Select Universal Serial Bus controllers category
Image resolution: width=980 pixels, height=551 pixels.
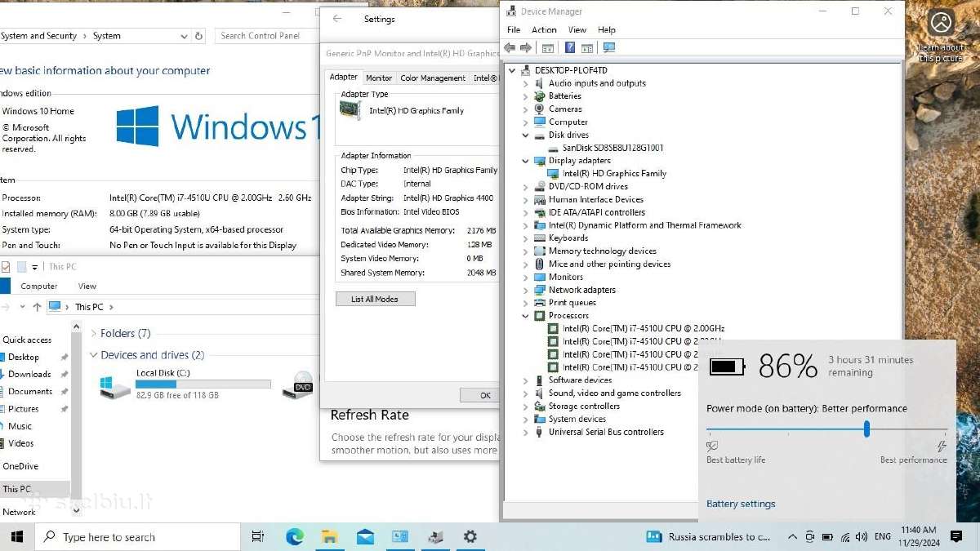click(606, 432)
